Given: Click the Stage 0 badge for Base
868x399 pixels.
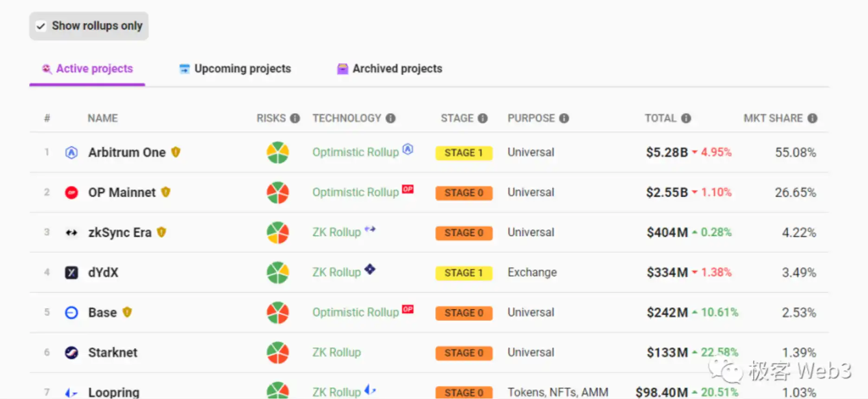Looking at the screenshot, I should (x=463, y=313).
